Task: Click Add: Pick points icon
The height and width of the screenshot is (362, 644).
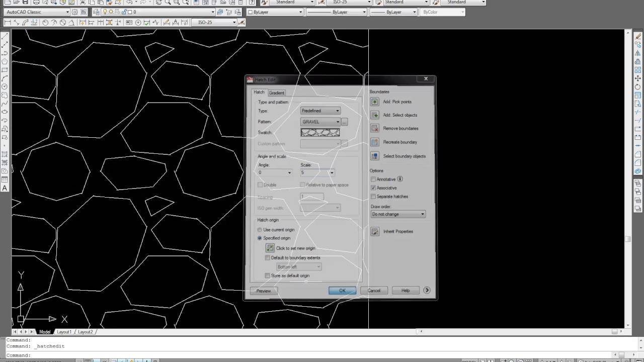Action: click(x=375, y=102)
